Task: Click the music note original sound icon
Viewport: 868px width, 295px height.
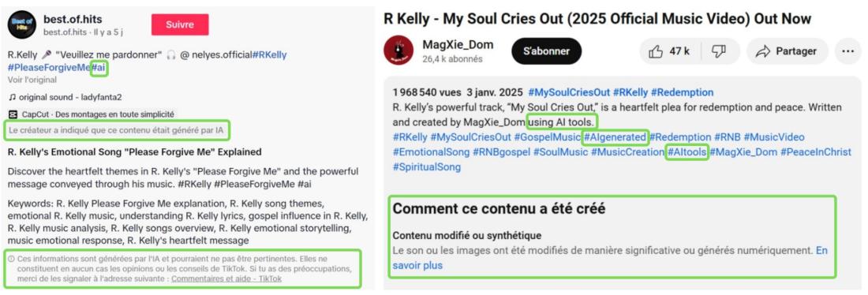Action: click(x=12, y=97)
